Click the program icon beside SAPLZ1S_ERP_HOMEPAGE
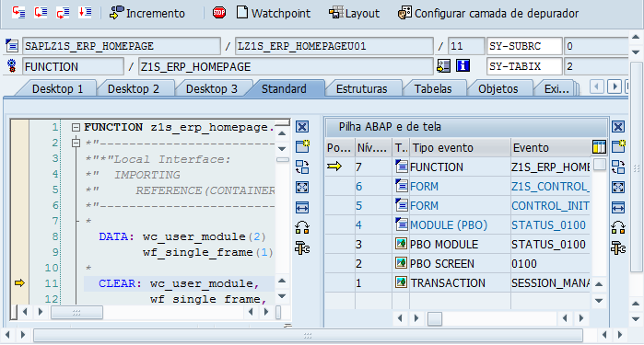 tap(12, 46)
